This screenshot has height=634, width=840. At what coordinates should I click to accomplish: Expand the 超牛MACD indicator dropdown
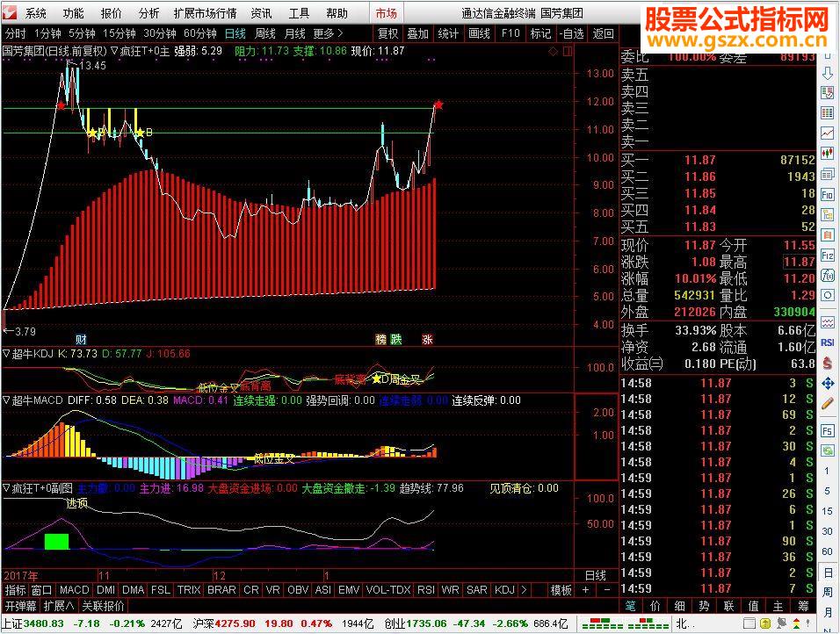pos(6,400)
